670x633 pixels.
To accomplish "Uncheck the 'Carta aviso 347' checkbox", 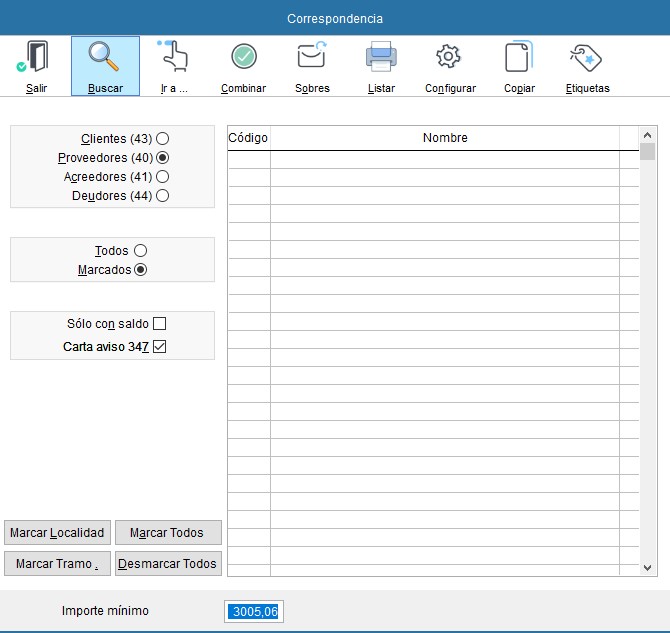I will (x=159, y=347).
